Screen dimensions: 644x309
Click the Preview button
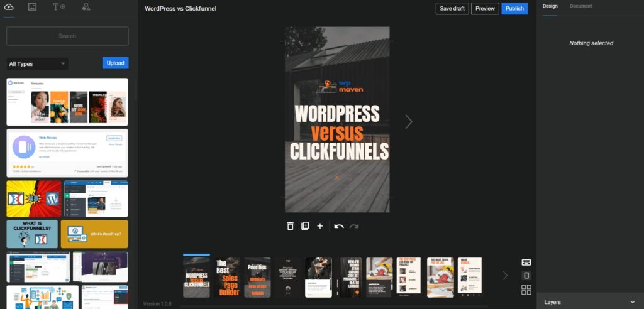point(485,9)
